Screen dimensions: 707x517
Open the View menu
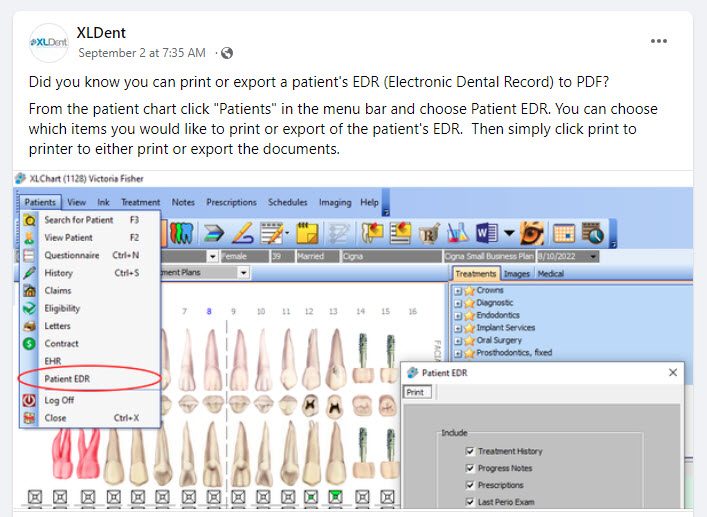[77, 202]
